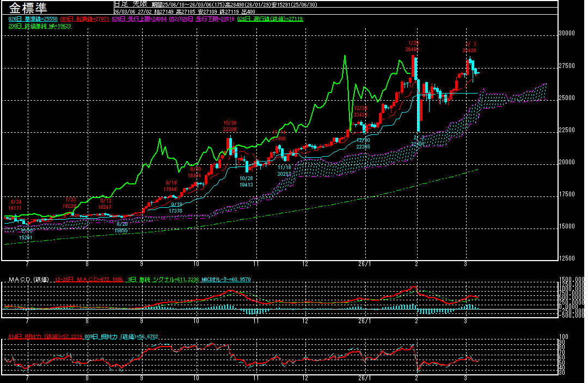Click the 10/20 high marker 22288
The image size is (588, 383).
click(230, 129)
